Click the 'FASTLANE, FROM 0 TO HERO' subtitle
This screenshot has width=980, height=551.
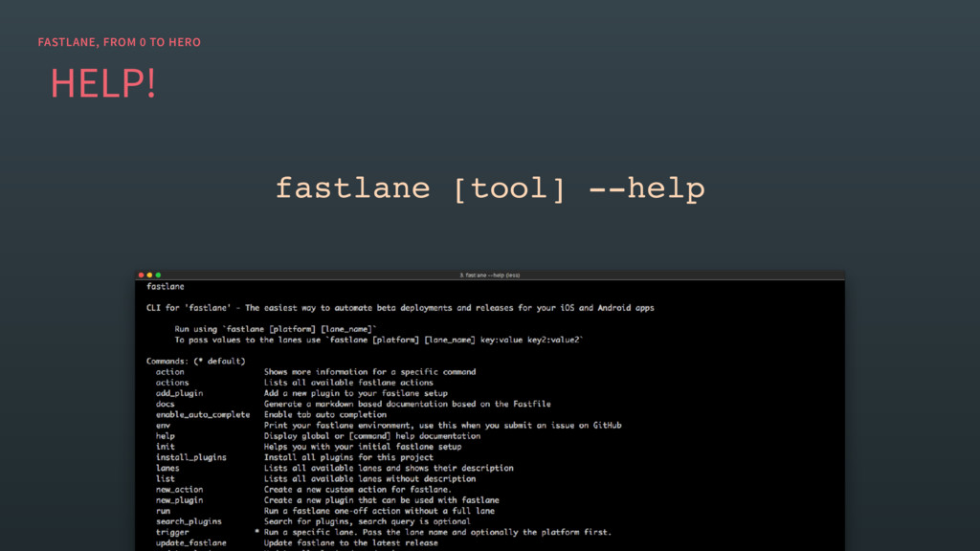120,42
